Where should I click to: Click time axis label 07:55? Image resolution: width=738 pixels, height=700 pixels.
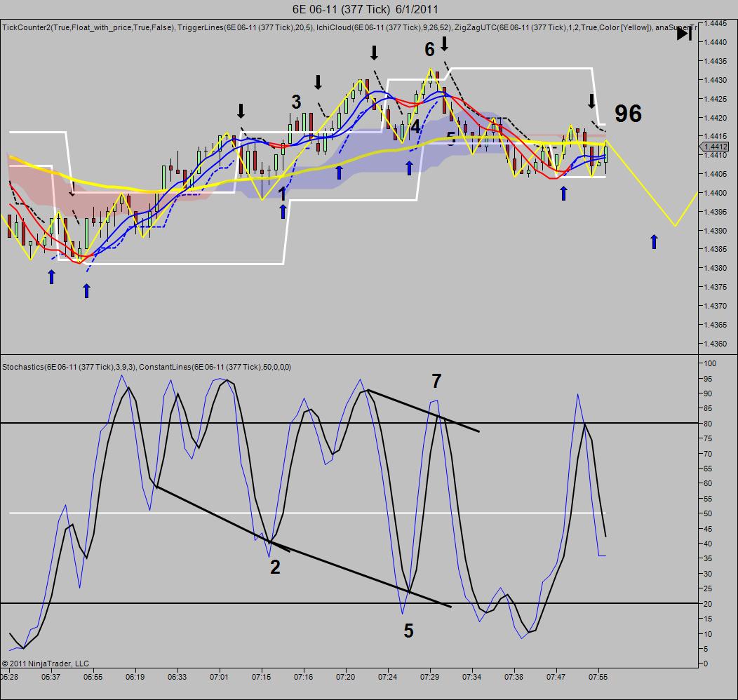click(598, 677)
